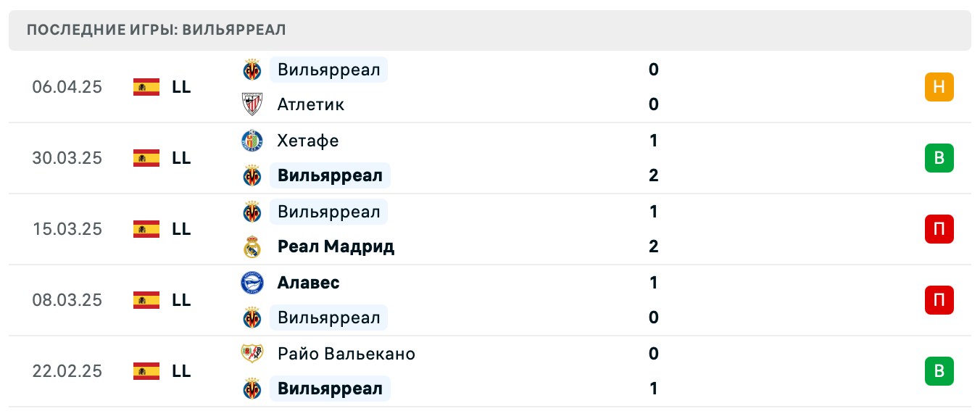Image resolution: width=980 pixels, height=419 pixels.
Task: Open the Хетафе team link
Action: pyautogui.click(x=307, y=141)
